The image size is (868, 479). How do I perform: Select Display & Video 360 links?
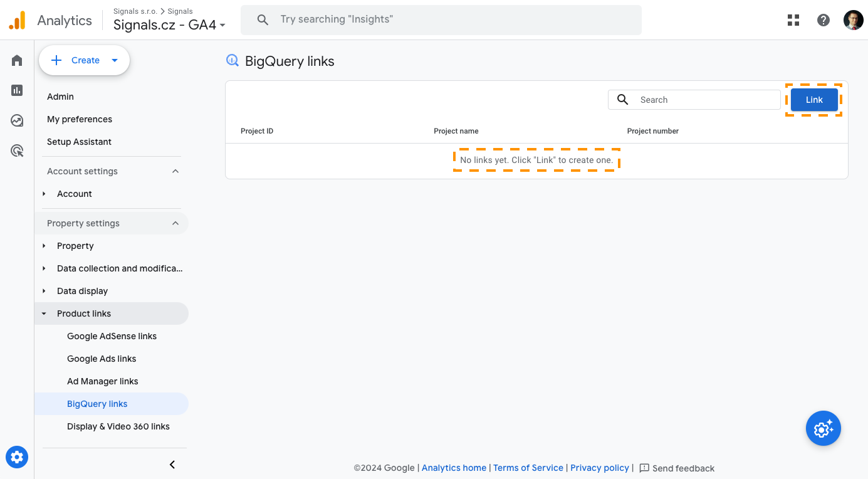[118, 426]
